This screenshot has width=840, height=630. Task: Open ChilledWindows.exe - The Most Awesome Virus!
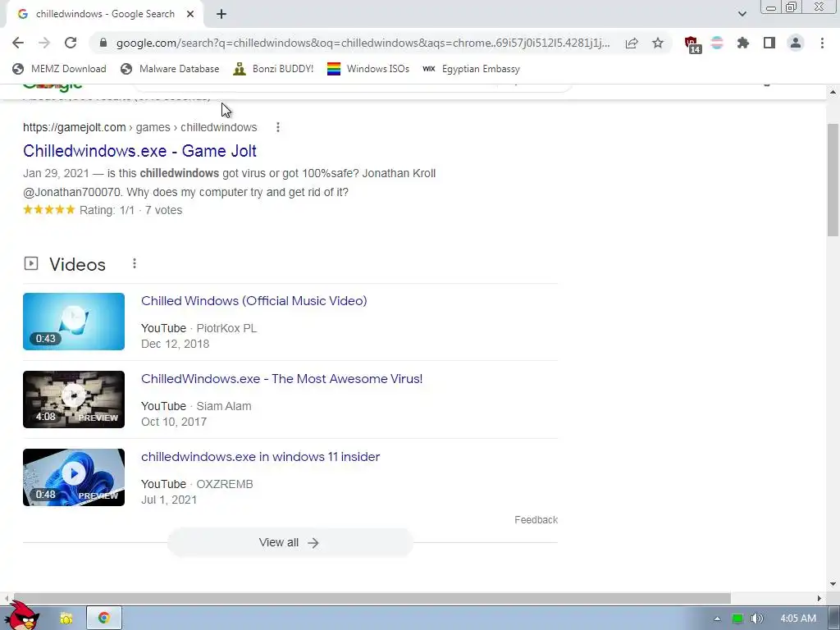(x=282, y=379)
